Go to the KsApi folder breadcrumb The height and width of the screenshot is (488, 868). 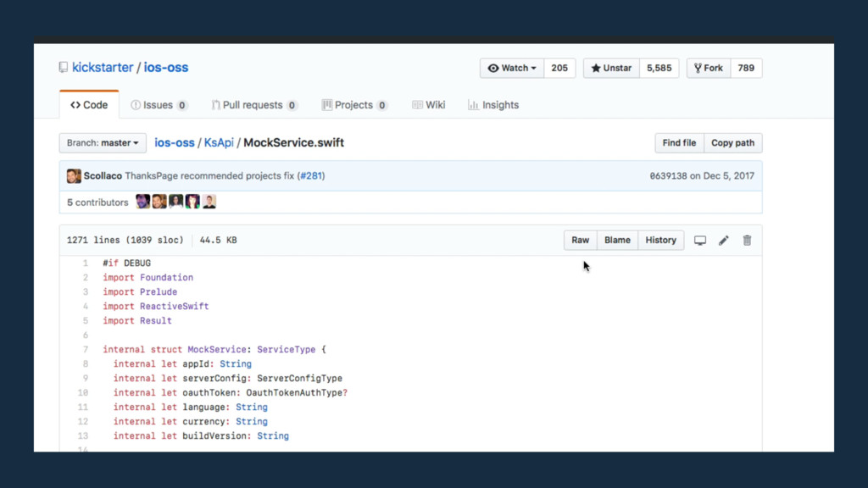pos(219,142)
